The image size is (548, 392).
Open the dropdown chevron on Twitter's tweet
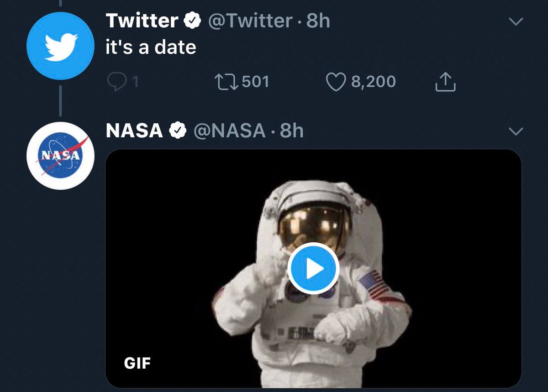coord(516,20)
